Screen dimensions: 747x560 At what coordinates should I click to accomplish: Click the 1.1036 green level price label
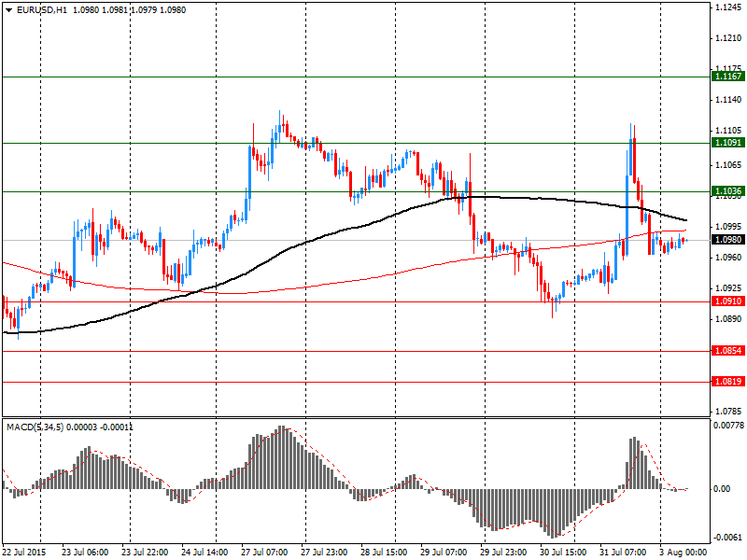coord(728,191)
